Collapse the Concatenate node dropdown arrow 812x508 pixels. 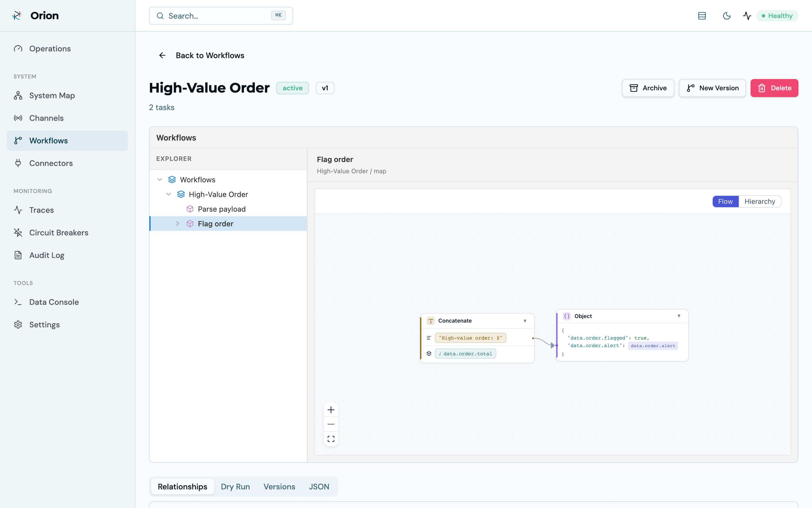pyautogui.click(x=525, y=321)
